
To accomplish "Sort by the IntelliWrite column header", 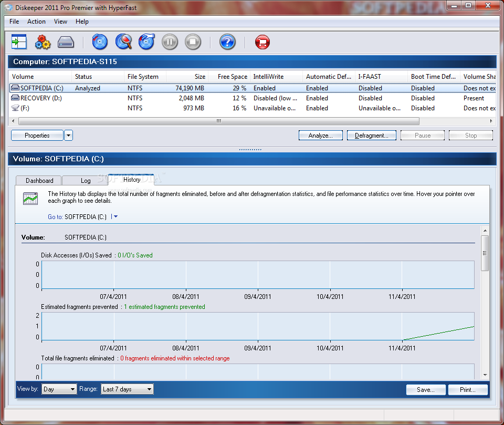I will coord(277,77).
